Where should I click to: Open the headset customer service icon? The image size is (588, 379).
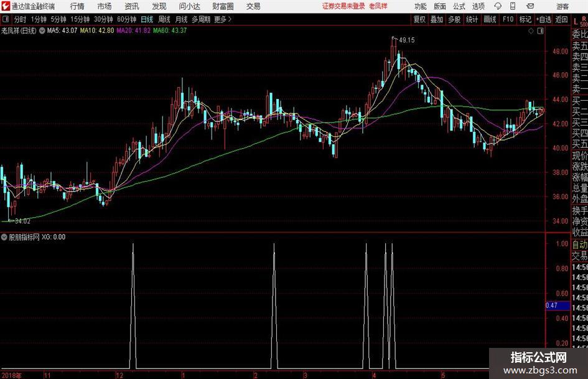[498, 6]
